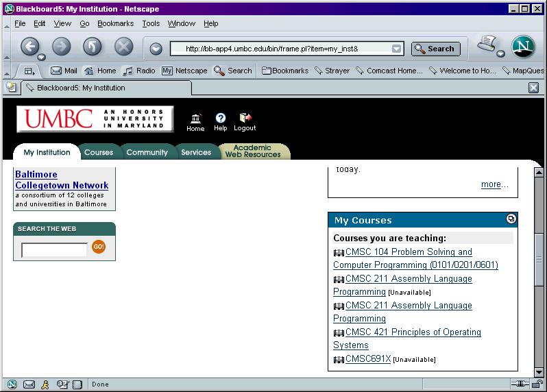The height and width of the screenshot is (392, 547).
Task: Select the My Institution tab
Action: pos(47,152)
